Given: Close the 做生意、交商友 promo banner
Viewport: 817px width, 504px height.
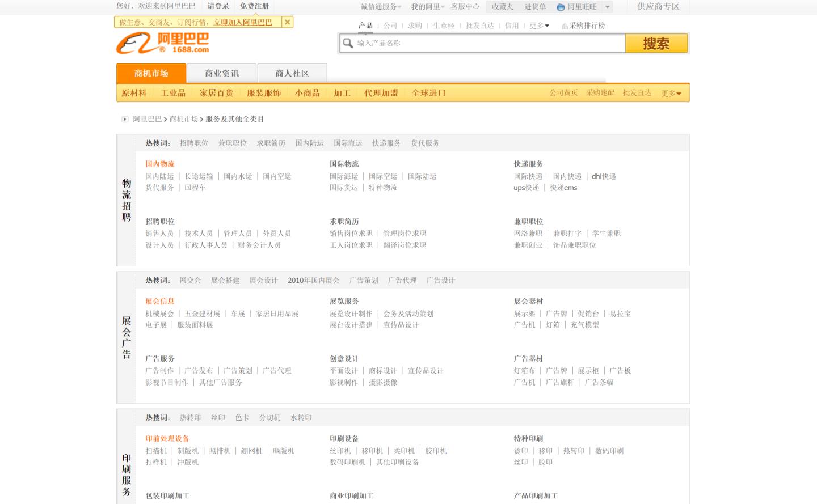Looking at the screenshot, I should [x=287, y=22].
